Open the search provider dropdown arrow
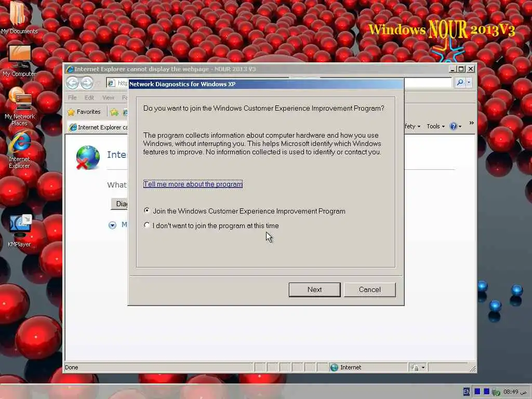 click(x=469, y=83)
